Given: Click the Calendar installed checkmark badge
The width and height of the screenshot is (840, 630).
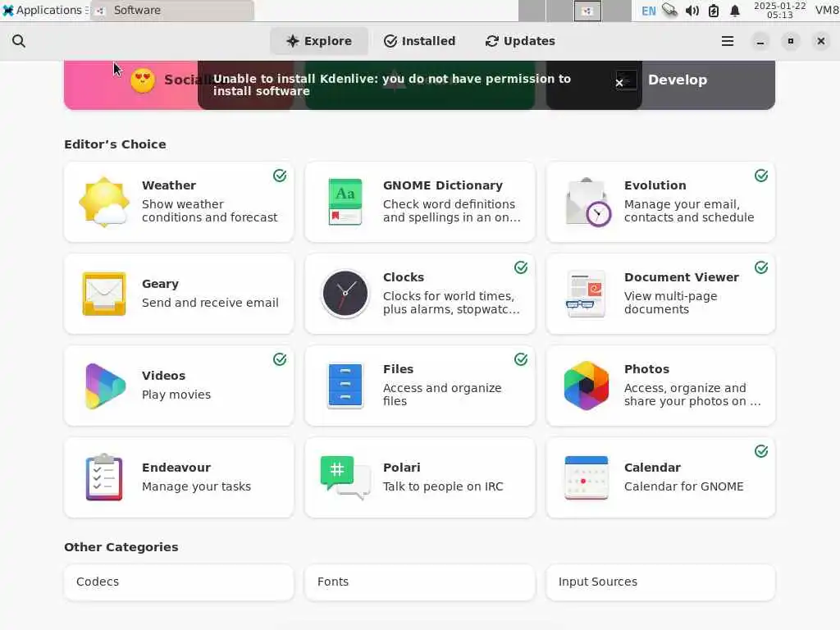Looking at the screenshot, I should (x=761, y=452).
